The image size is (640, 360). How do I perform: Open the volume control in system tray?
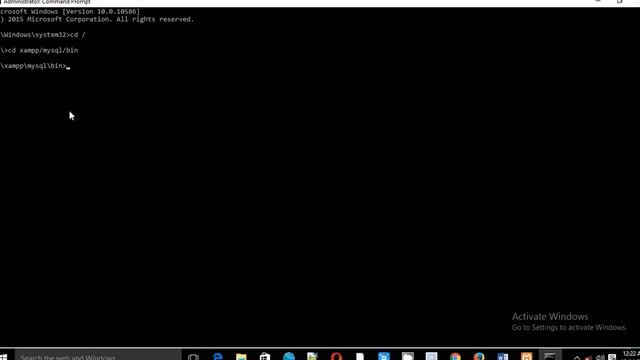pos(600,357)
